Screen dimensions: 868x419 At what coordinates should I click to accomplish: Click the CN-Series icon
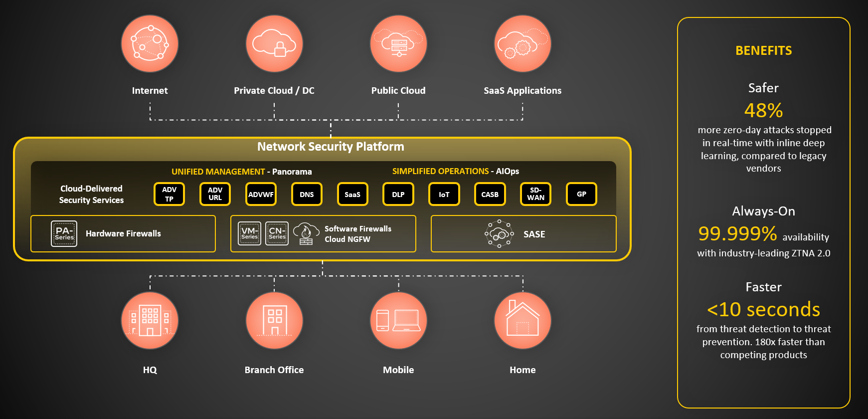pos(277,233)
